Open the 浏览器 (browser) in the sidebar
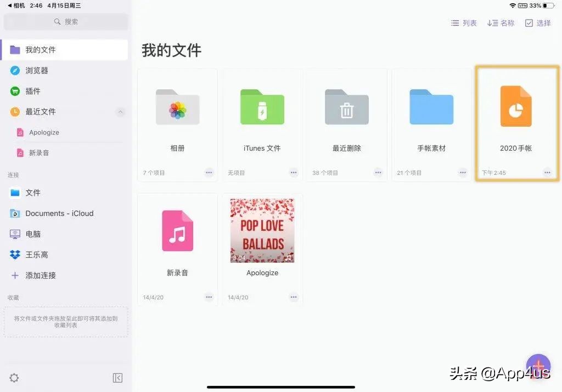 click(x=44, y=70)
